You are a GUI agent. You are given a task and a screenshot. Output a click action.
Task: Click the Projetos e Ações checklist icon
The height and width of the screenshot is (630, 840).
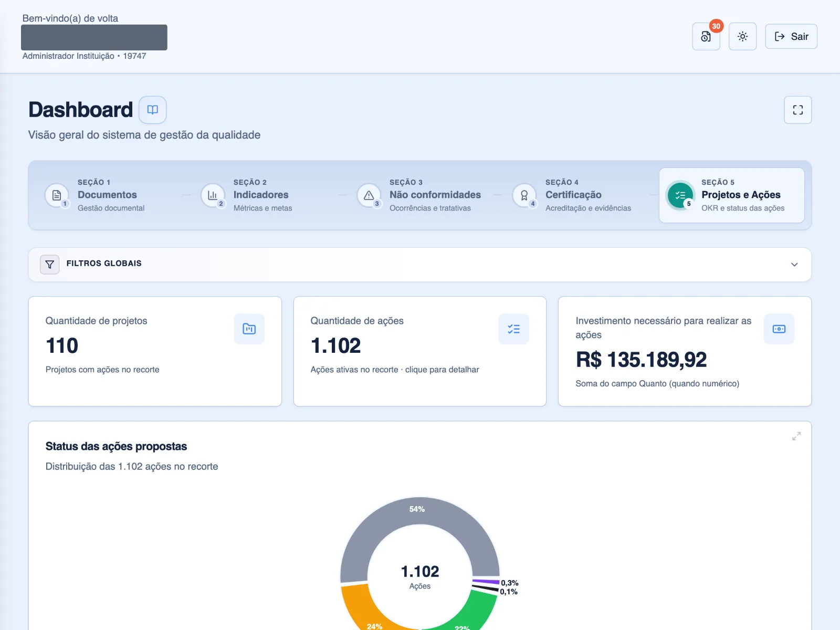tap(680, 195)
